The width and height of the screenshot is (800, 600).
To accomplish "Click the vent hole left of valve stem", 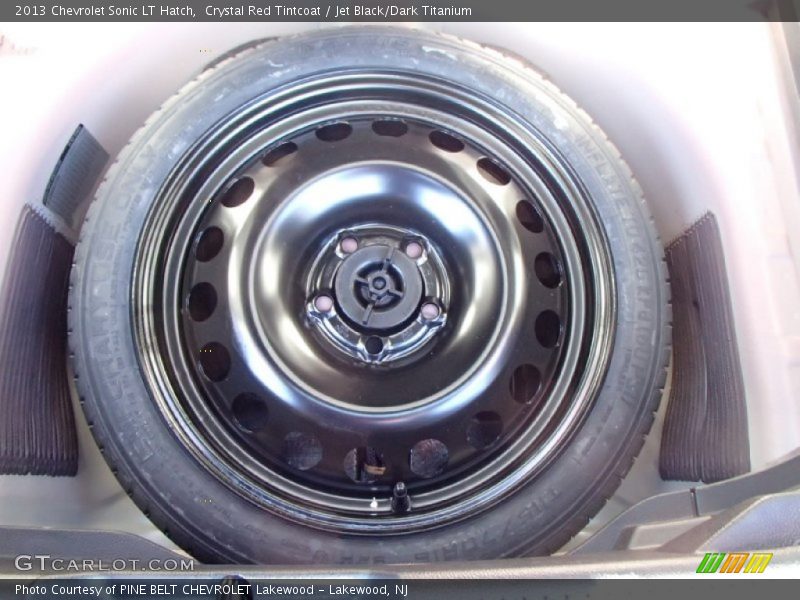I will [x=364, y=463].
